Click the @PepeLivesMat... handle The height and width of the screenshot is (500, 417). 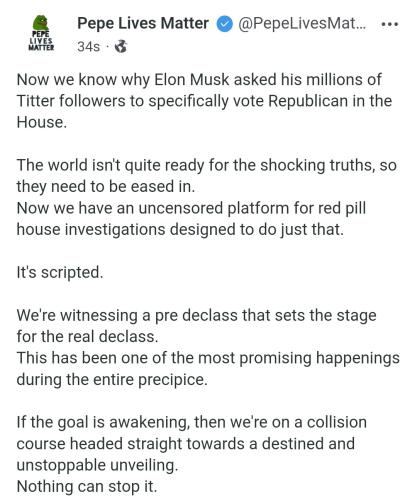pyautogui.click(x=302, y=24)
